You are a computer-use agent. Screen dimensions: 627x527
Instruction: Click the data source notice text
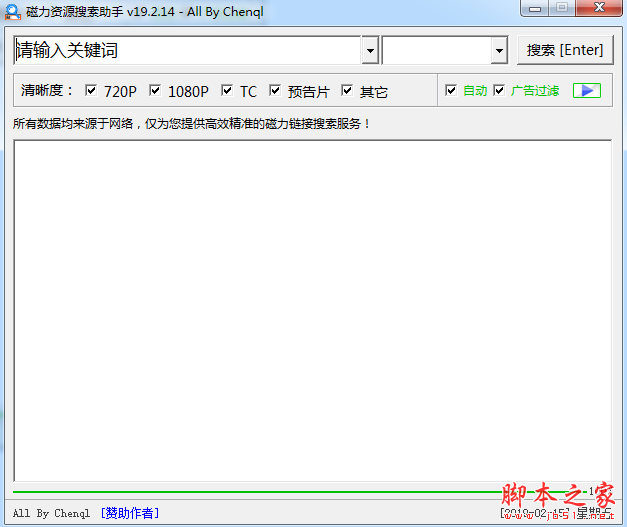[191, 124]
